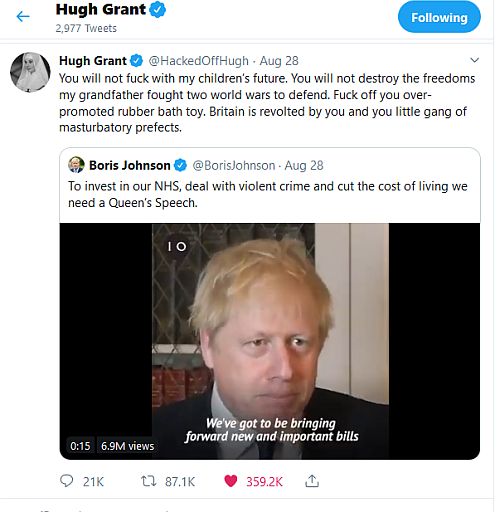Go back using the arrow icon

coord(23,16)
